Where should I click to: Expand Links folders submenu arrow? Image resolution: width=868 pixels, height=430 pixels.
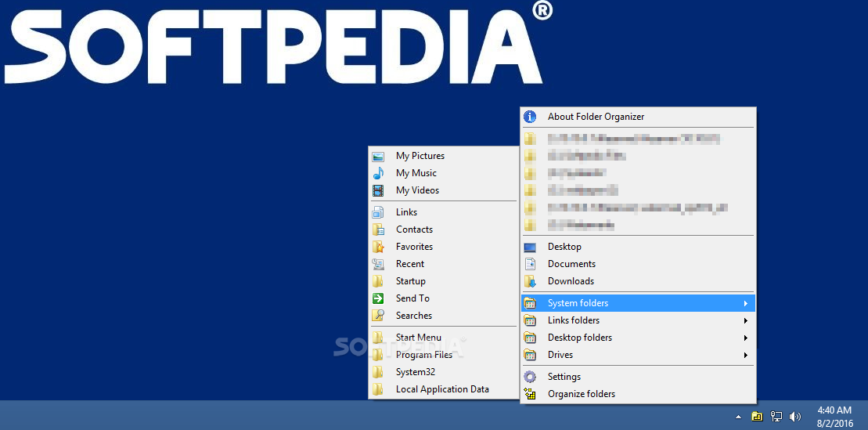746,320
